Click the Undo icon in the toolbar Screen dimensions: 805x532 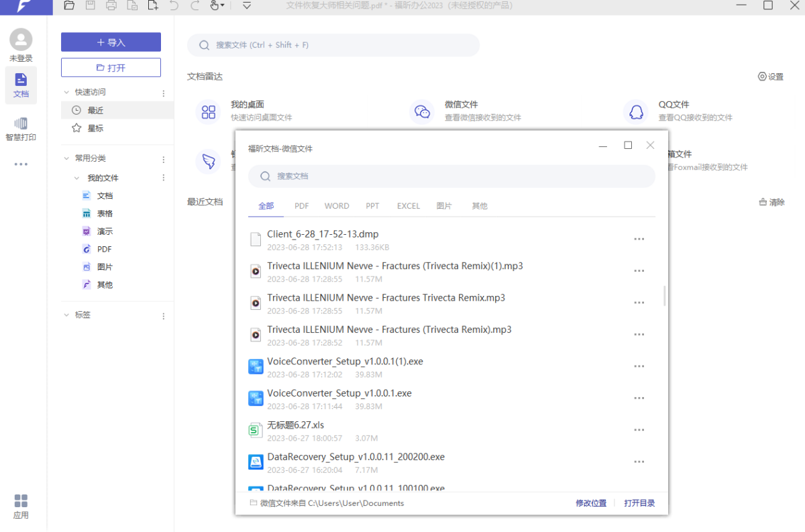coord(174,6)
